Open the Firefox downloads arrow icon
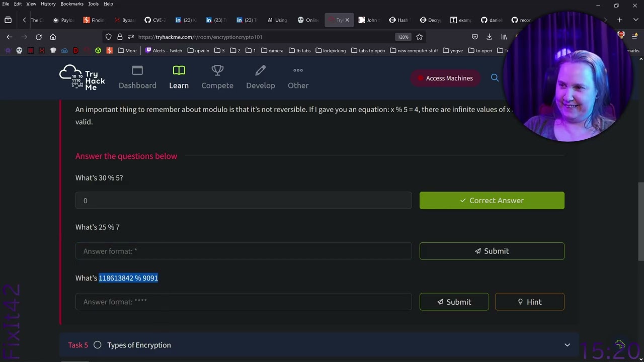The width and height of the screenshot is (644, 362). pyautogui.click(x=489, y=37)
